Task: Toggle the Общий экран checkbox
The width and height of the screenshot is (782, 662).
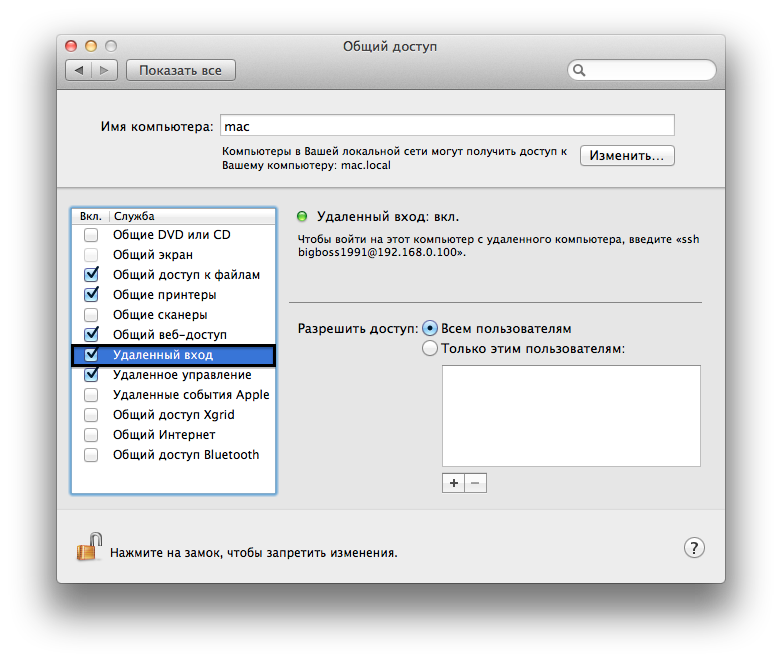Action: (x=91, y=255)
